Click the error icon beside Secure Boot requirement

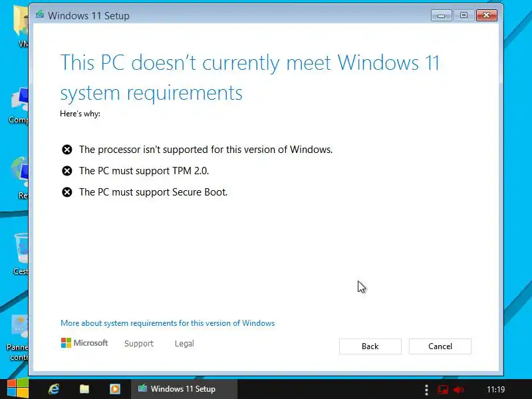coord(67,192)
